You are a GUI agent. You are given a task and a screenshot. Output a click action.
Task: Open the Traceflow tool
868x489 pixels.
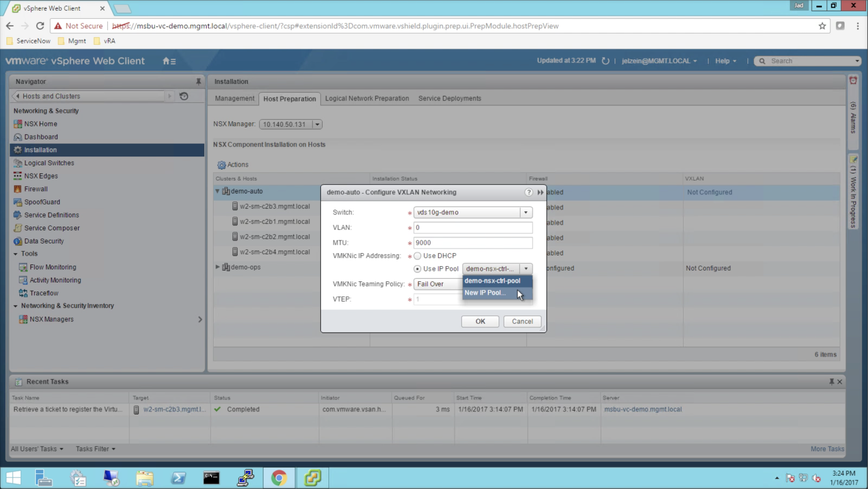44,293
